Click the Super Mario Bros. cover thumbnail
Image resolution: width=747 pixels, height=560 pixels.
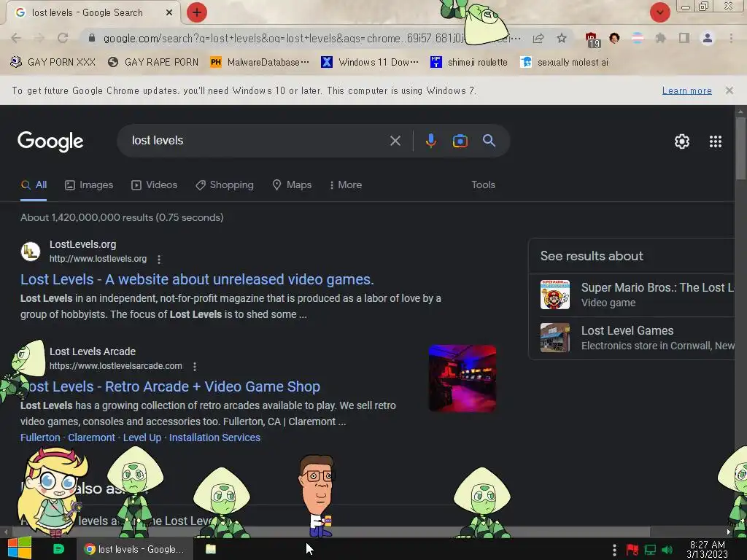[554, 295]
